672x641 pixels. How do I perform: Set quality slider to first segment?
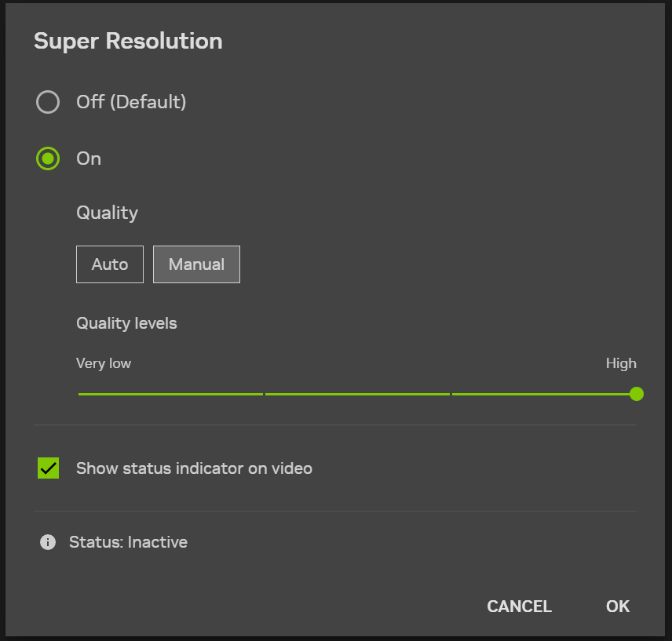pyautogui.click(x=170, y=394)
